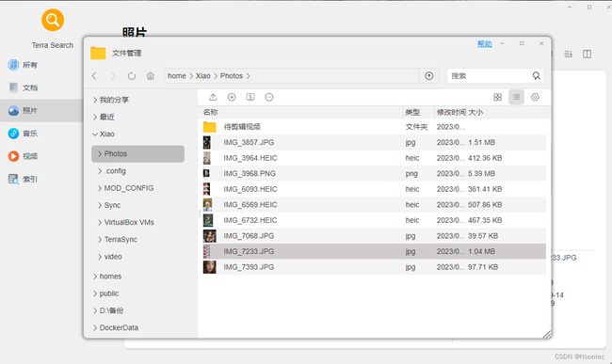
Task: Click the third toolbar icon beside plus
Action: point(250,97)
